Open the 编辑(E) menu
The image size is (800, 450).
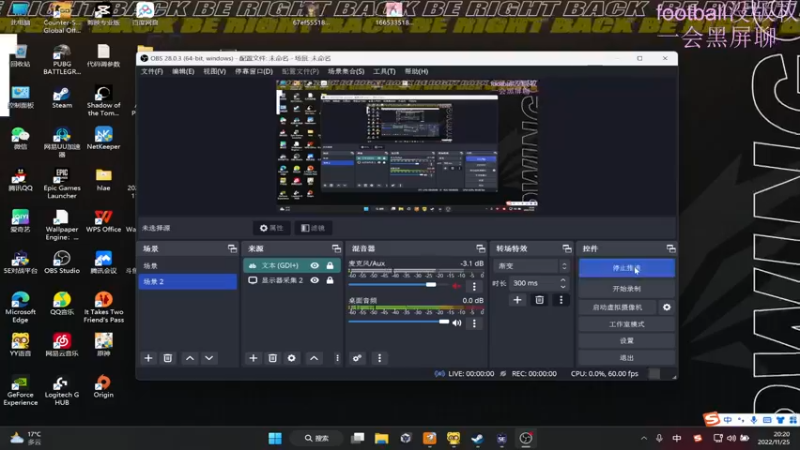pyautogui.click(x=183, y=71)
